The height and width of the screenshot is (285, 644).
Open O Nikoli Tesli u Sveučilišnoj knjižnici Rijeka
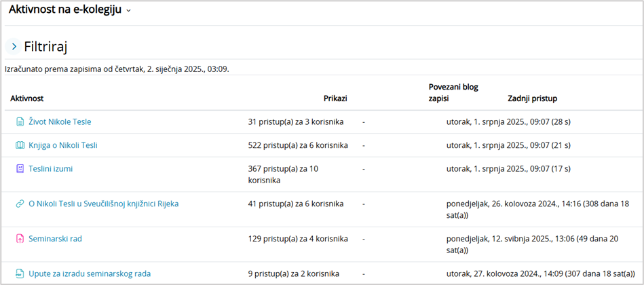point(103,204)
